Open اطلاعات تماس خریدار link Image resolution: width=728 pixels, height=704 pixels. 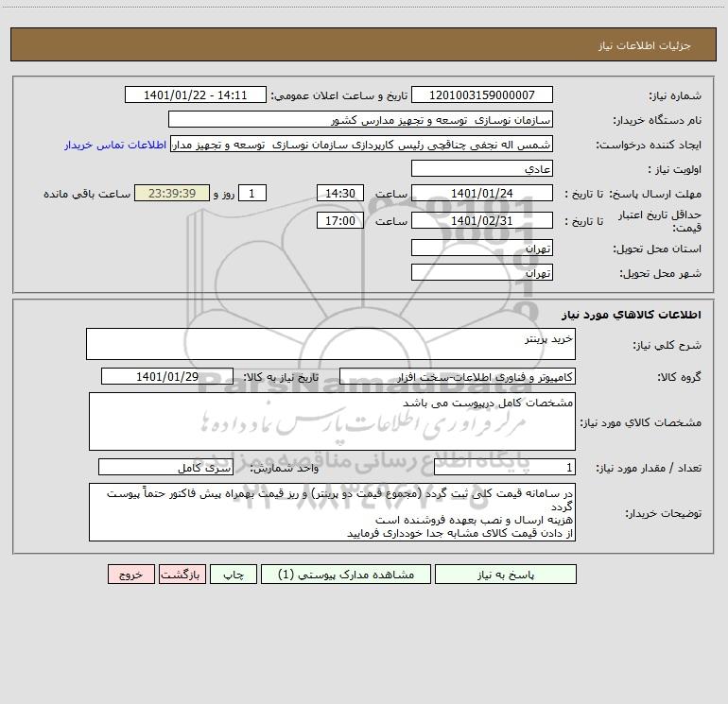click(x=115, y=145)
